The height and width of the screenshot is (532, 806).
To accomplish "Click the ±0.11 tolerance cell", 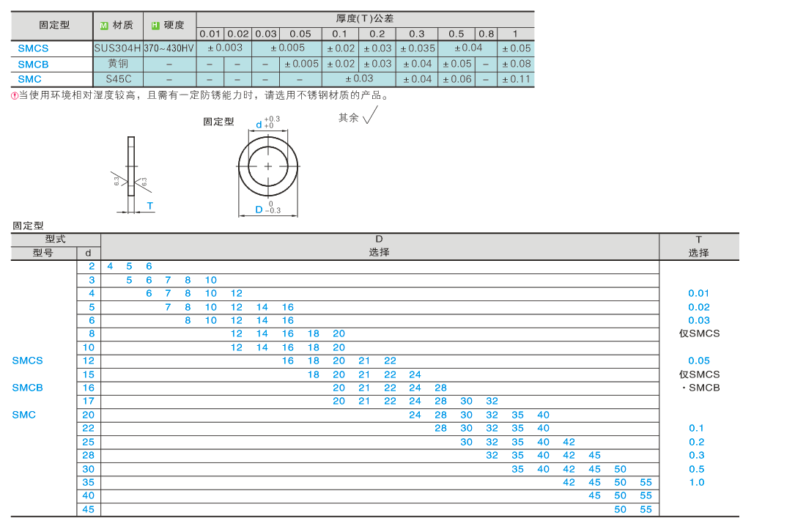I will pos(516,79).
